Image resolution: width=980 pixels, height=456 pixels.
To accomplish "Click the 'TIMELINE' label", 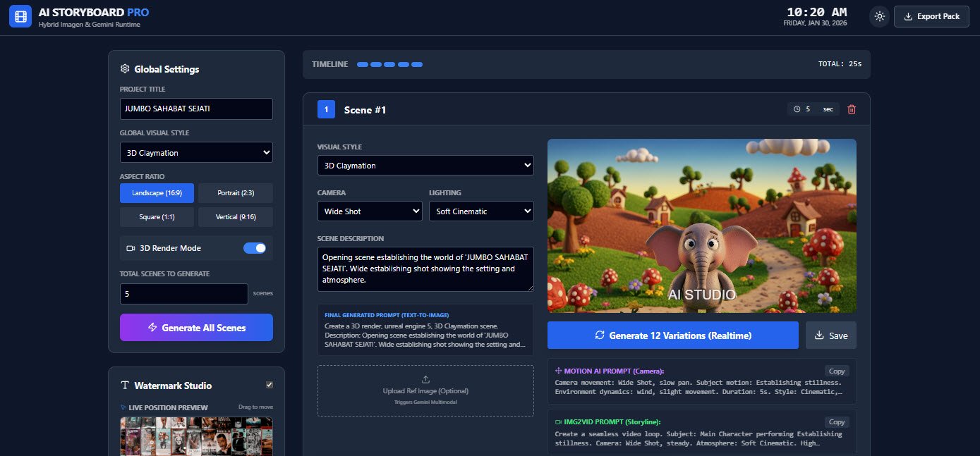I will pos(330,64).
